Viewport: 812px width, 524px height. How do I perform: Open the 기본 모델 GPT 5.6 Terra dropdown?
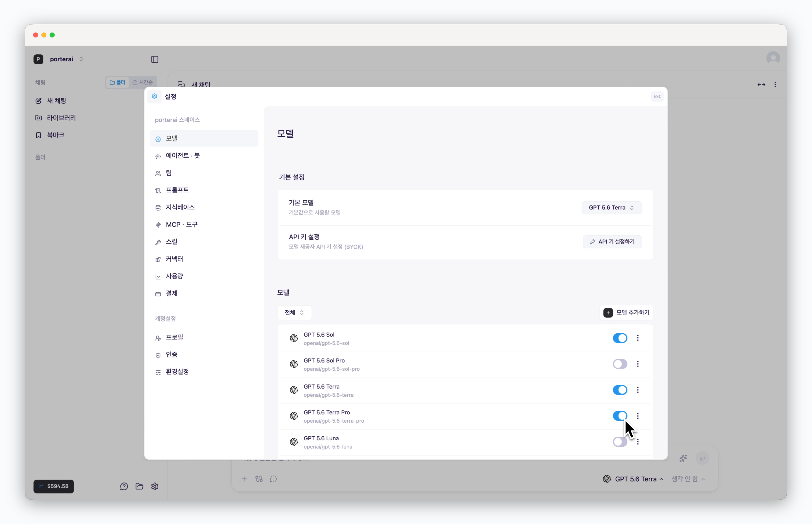(611, 208)
